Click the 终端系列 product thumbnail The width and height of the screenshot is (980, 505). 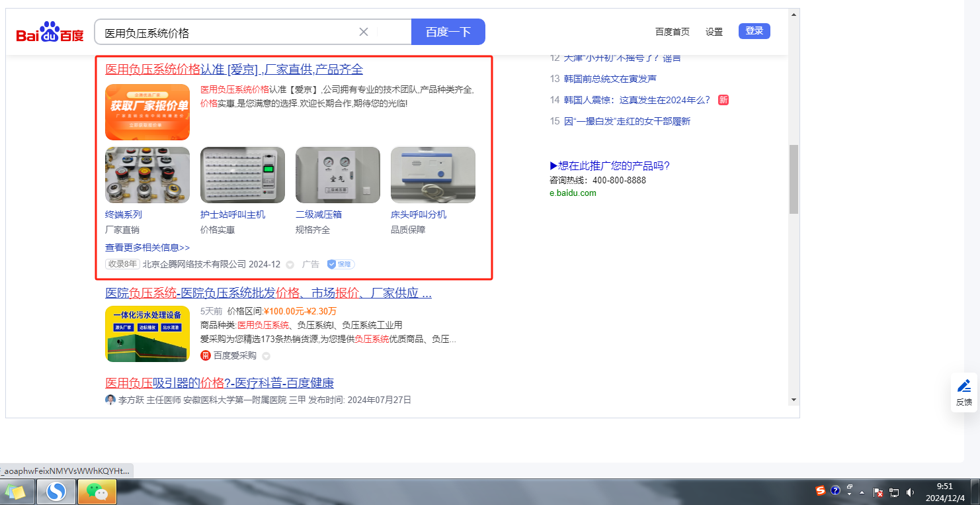147,175
